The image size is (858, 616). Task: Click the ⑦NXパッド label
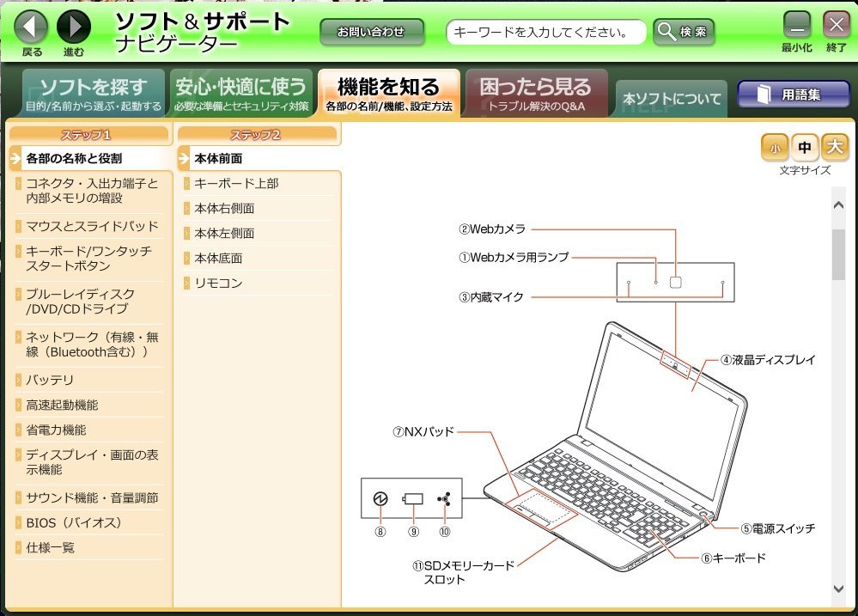tap(423, 431)
